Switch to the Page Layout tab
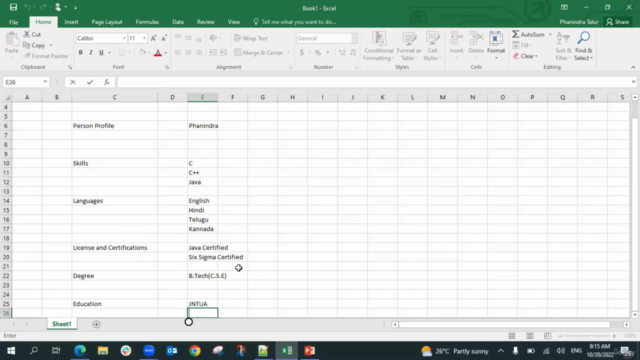 [107, 22]
